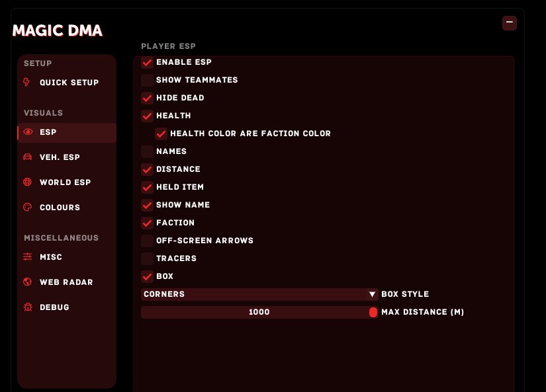546x392 pixels.
Task: Click the bug icon for Debug
Action: [x=28, y=307]
